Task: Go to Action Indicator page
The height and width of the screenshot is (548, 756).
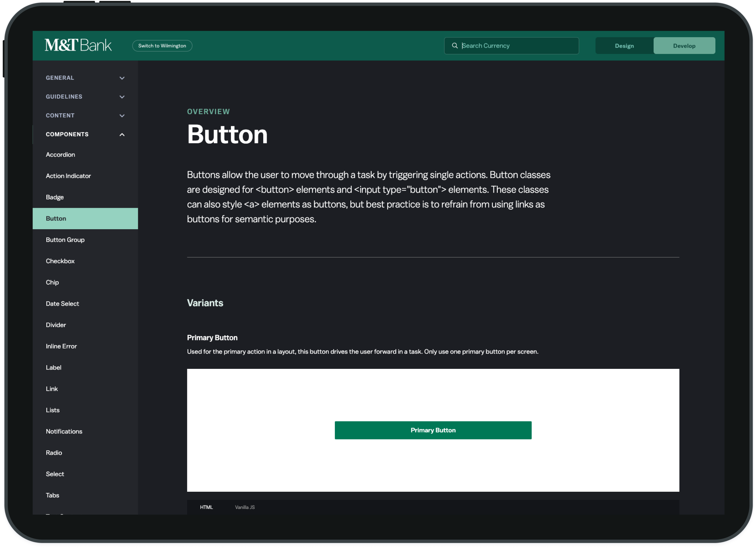Action: (x=68, y=176)
